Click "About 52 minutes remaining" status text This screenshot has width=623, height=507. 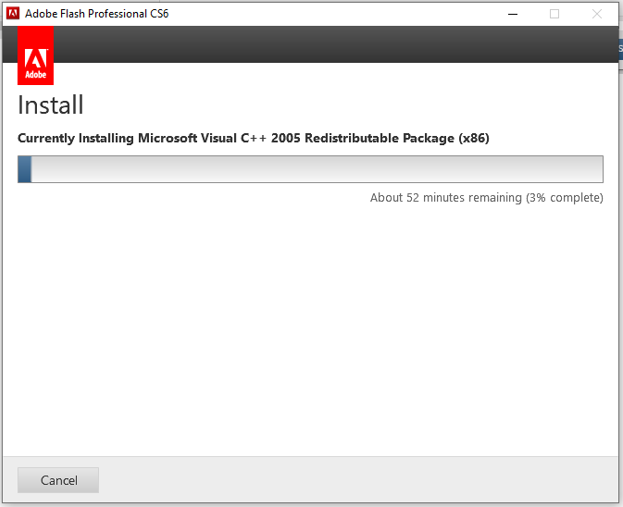pyautogui.click(x=487, y=197)
